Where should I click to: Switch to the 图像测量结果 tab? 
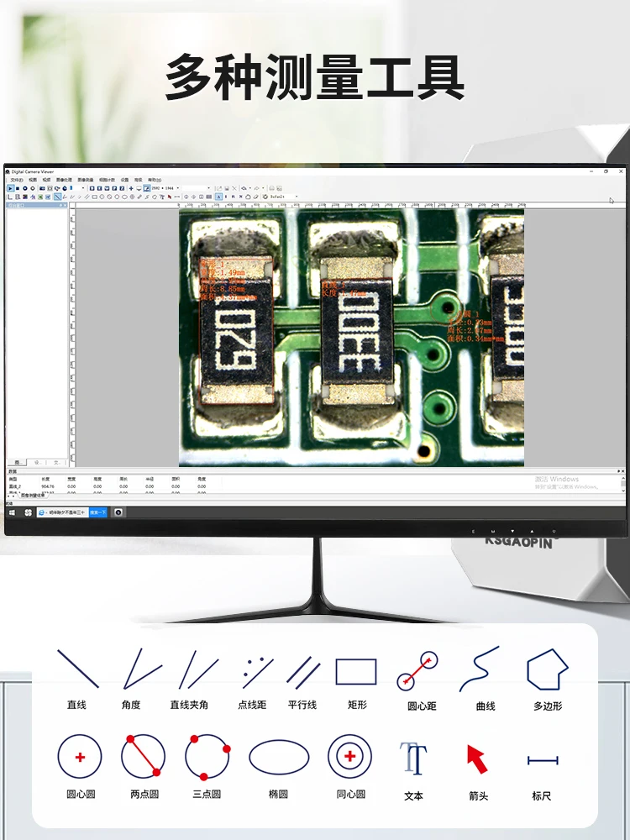point(33,496)
